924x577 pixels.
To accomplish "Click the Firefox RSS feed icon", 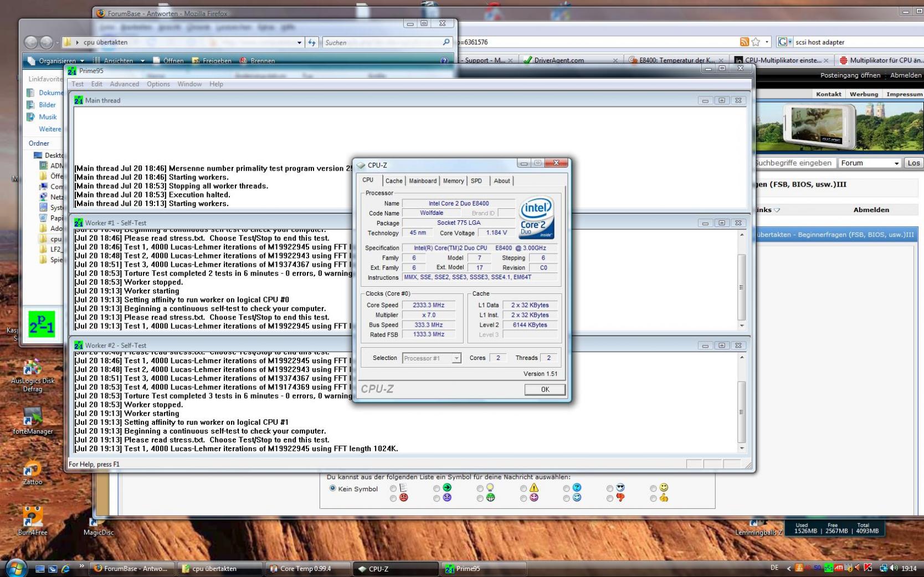I will click(x=745, y=42).
